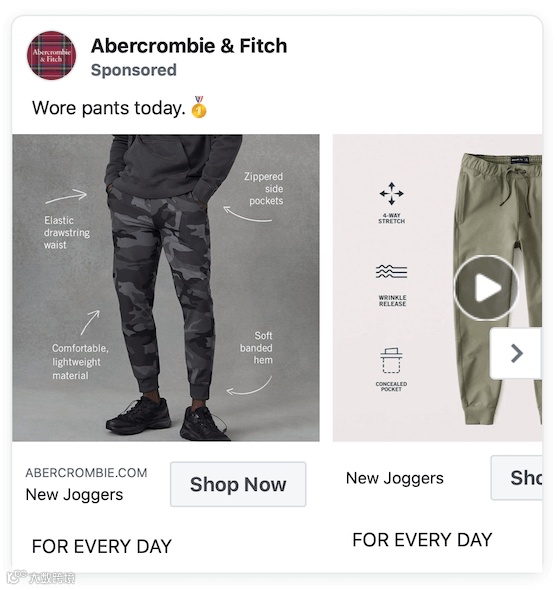Click the partially visible second Shop button

pos(517,477)
